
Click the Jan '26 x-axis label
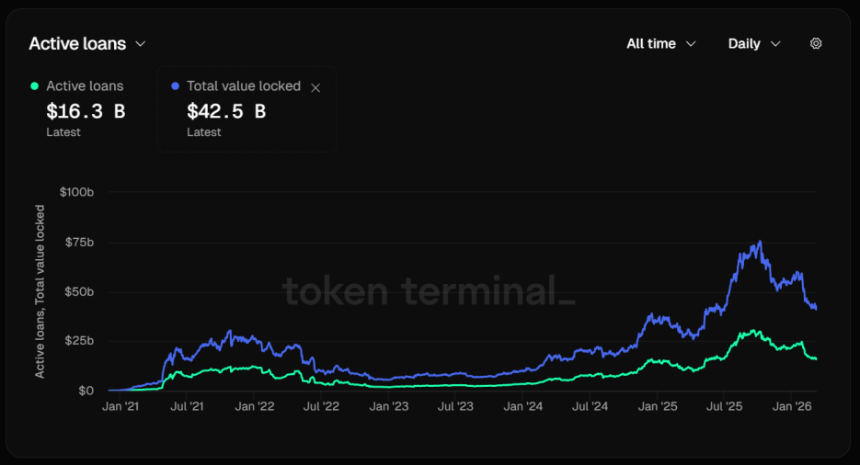click(x=793, y=407)
